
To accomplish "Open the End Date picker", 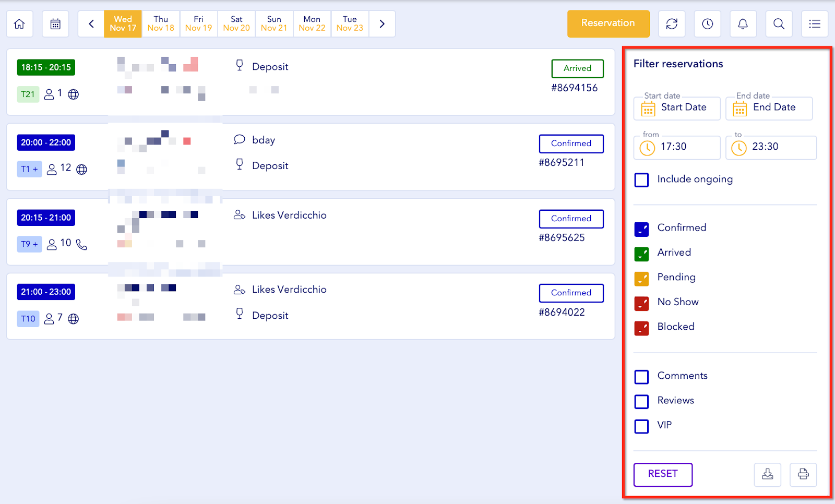I will pos(769,108).
